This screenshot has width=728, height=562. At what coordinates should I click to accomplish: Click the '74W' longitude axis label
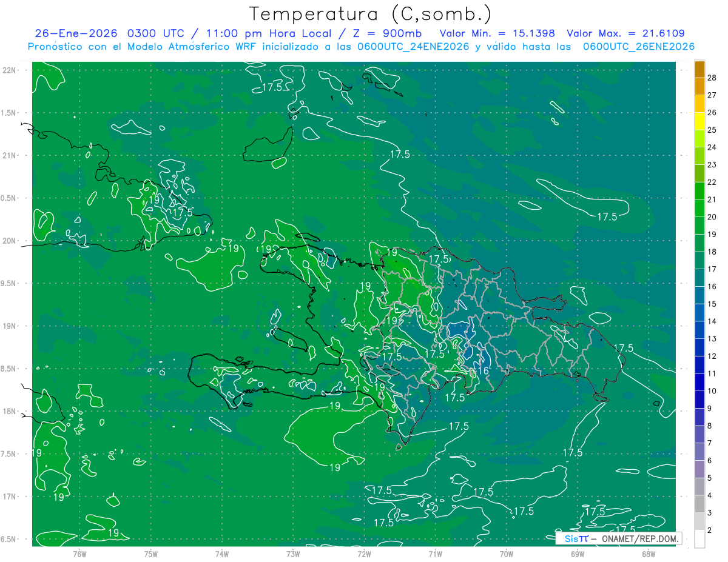point(222,554)
